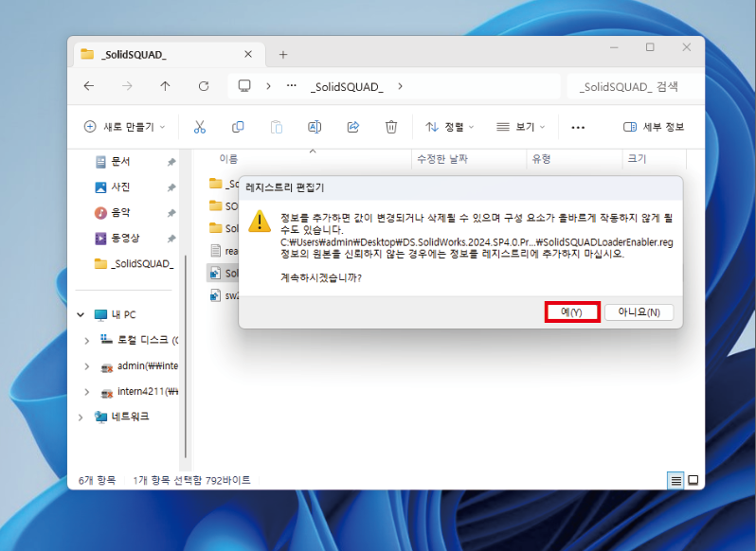Click the Delete trash icon
Viewport: 756px width, 551px height.
point(391,127)
